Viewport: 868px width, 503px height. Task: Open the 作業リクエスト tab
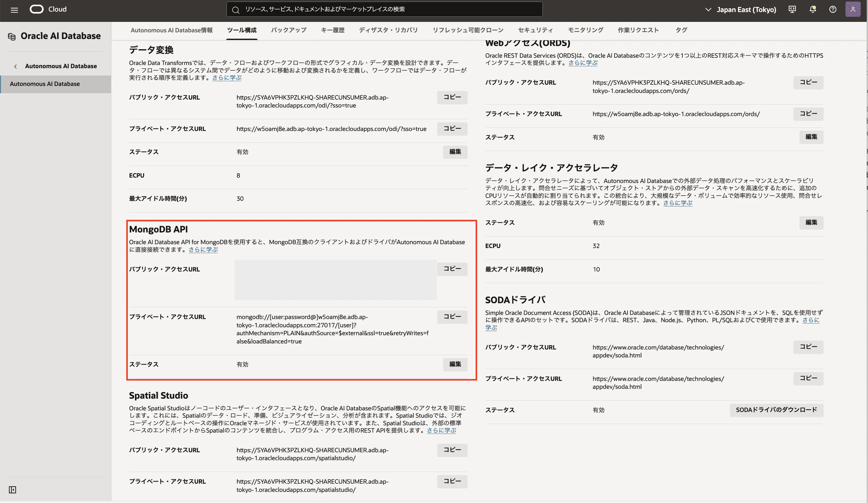[x=638, y=30]
